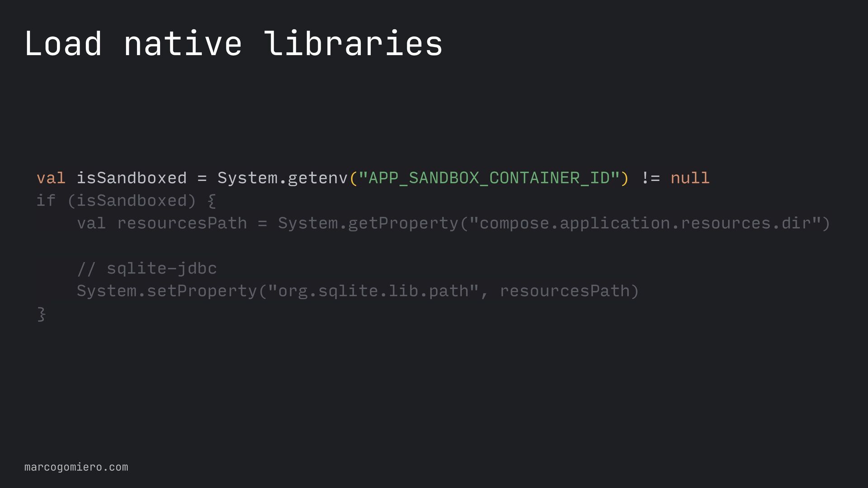Click the 'Load native libraries' slide title
The width and height of the screenshot is (868, 488).
point(233,44)
